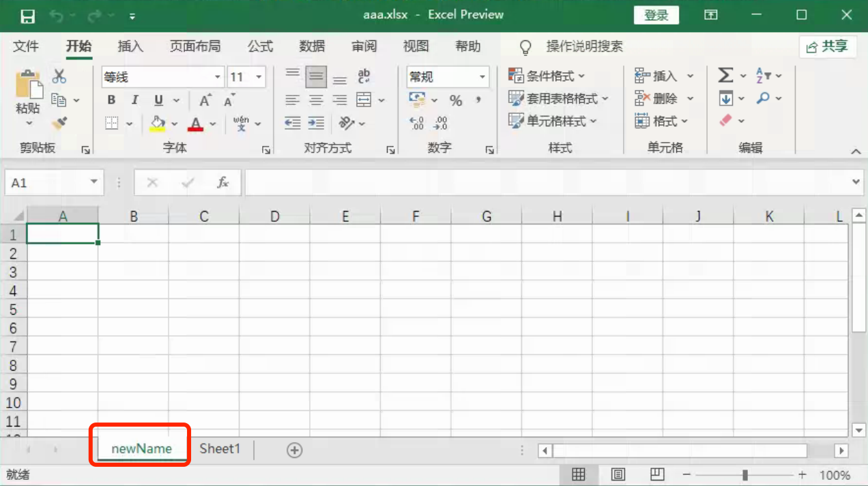868x486 pixels.
Task: Toggle italic formatting
Action: (x=134, y=100)
